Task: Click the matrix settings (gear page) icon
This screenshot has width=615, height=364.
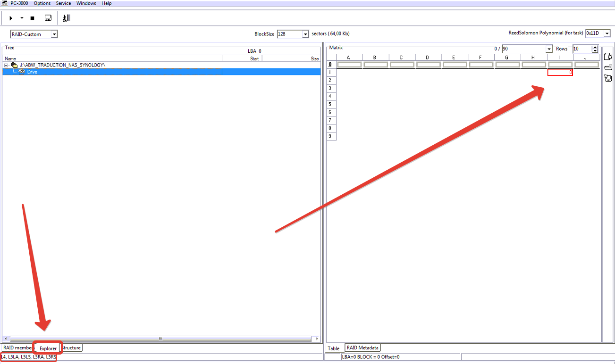Action: (x=608, y=57)
